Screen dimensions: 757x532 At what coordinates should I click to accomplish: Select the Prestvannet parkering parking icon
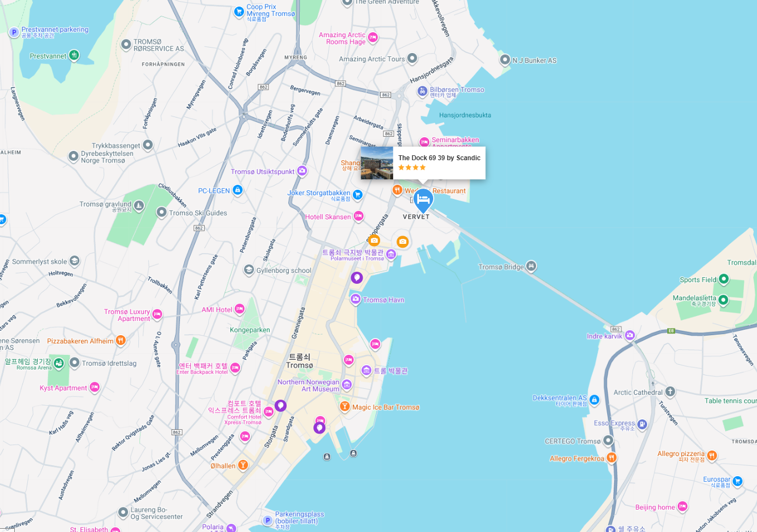tap(14, 33)
